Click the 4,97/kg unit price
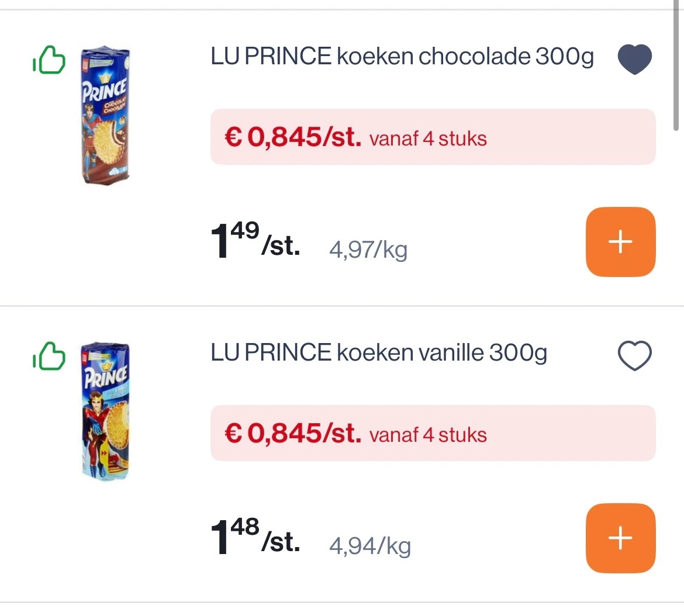This screenshot has height=616, width=684. pos(368,250)
